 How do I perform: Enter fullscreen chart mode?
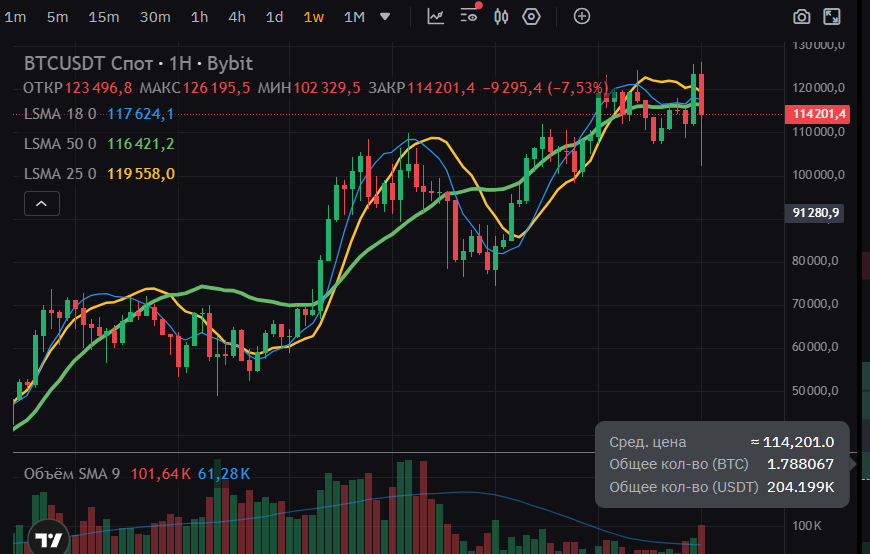pyautogui.click(x=832, y=16)
